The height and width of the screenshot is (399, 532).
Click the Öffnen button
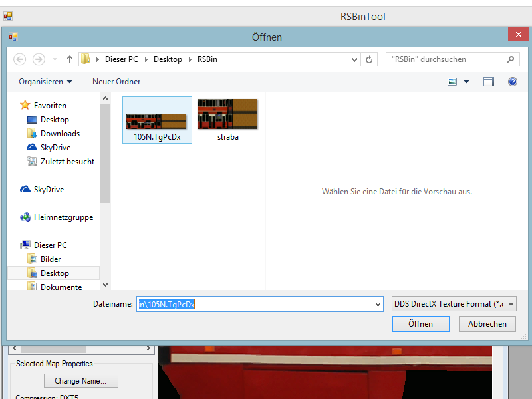(x=420, y=324)
